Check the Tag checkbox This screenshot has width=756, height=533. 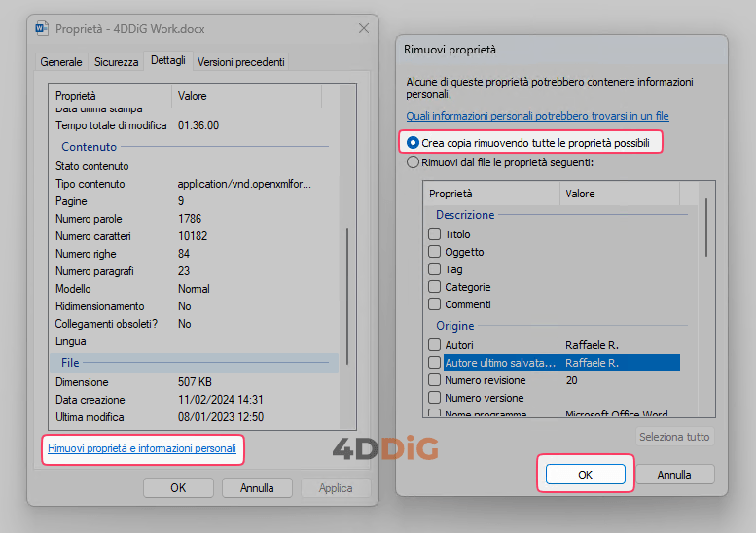[434, 268]
